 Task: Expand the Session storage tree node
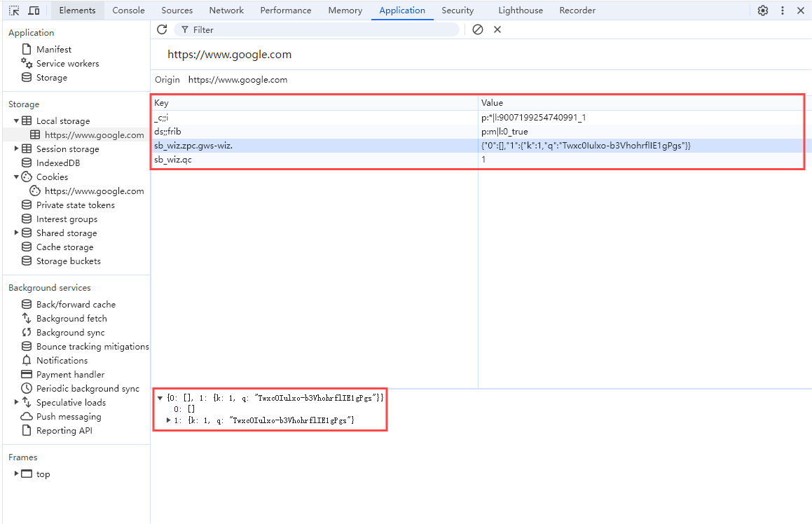point(16,149)
